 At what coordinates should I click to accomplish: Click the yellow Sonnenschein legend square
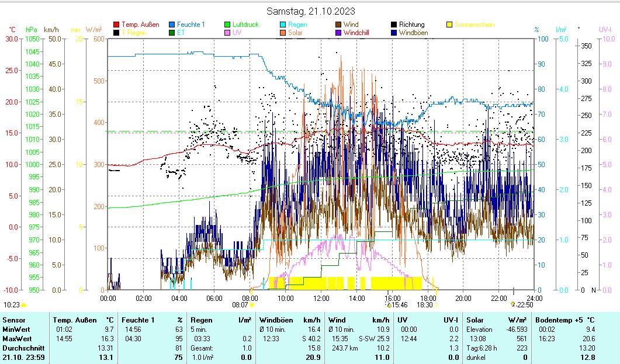450,25
